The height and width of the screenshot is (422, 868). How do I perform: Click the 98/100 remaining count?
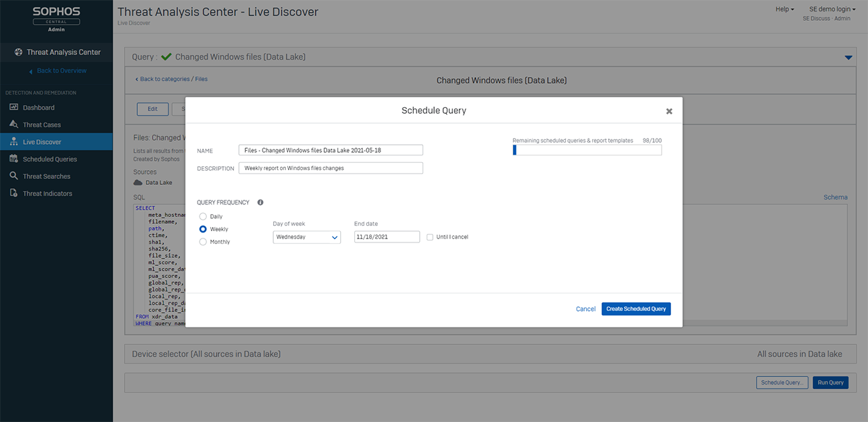coord(652,141)
